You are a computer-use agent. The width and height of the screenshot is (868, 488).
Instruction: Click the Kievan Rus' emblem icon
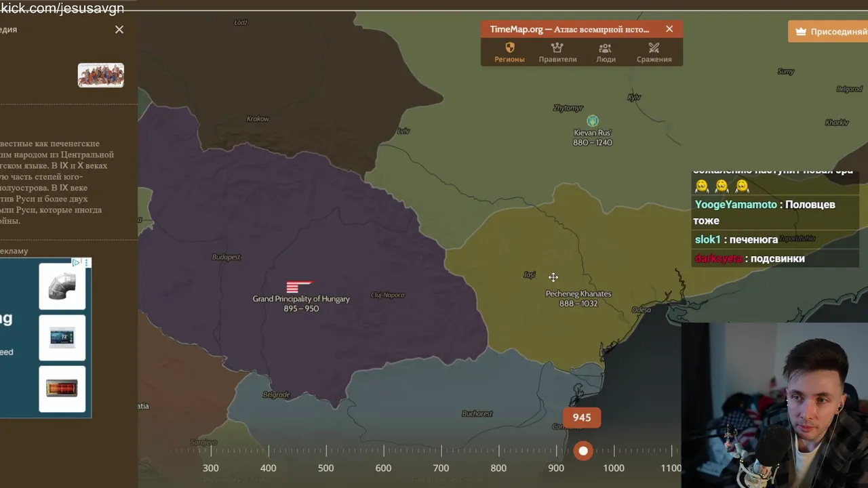pos(593,121)
